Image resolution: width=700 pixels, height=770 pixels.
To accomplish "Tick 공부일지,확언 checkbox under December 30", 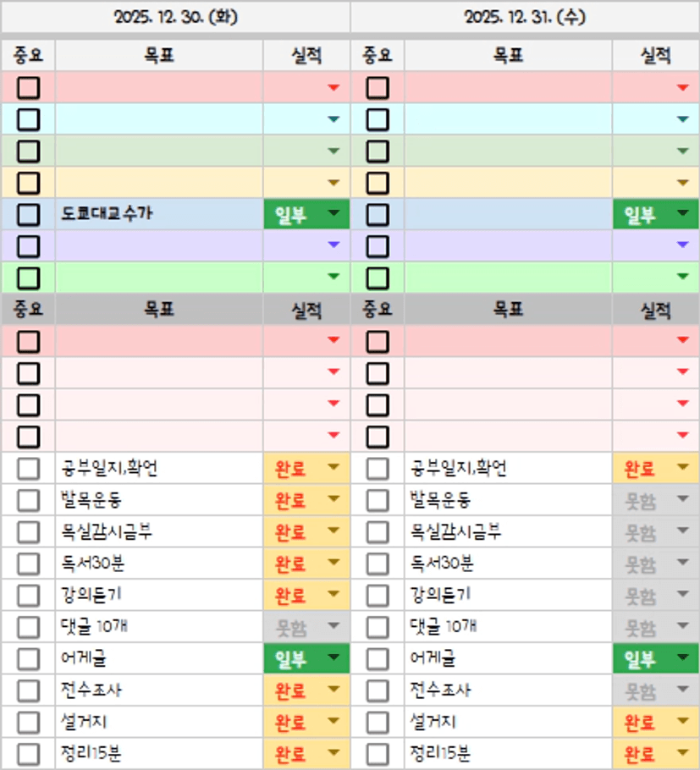I will [29, 468].
